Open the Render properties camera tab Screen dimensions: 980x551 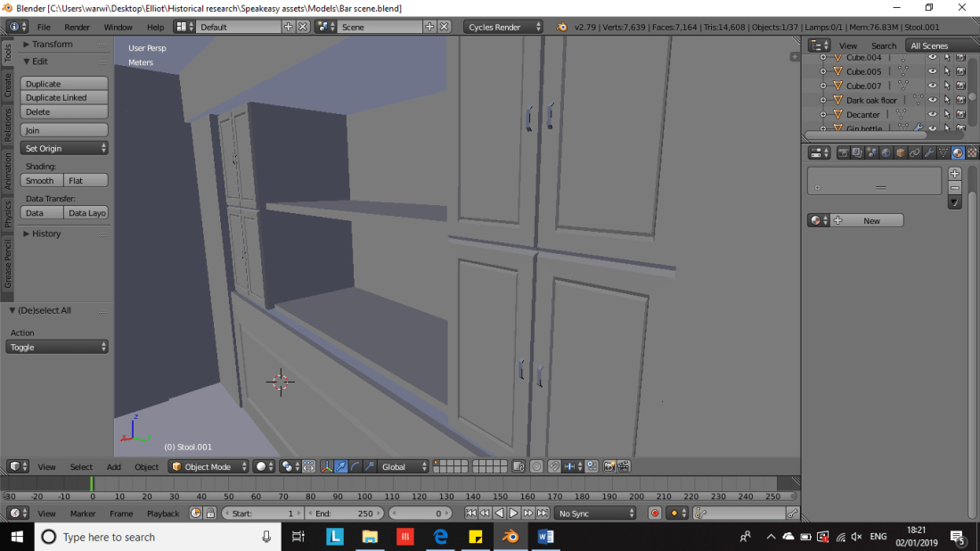click(842, 152)
